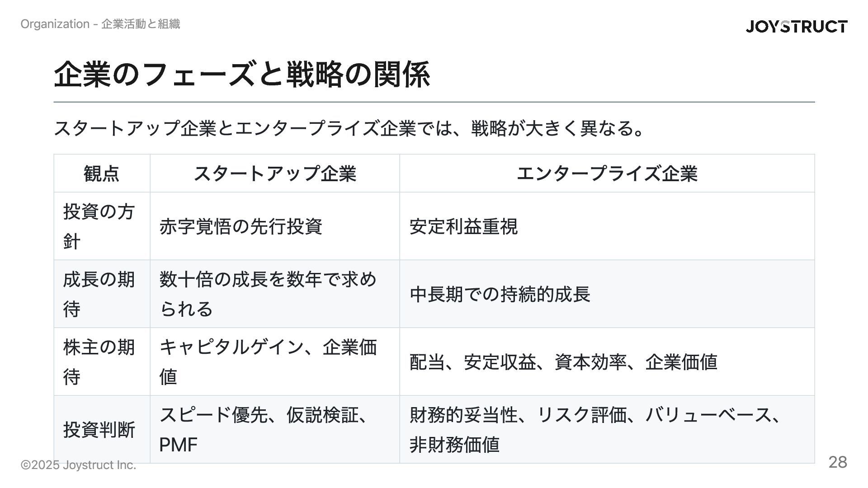Select the 観点 column header
This screenshot has width=868, height=488.
[102, 174]
